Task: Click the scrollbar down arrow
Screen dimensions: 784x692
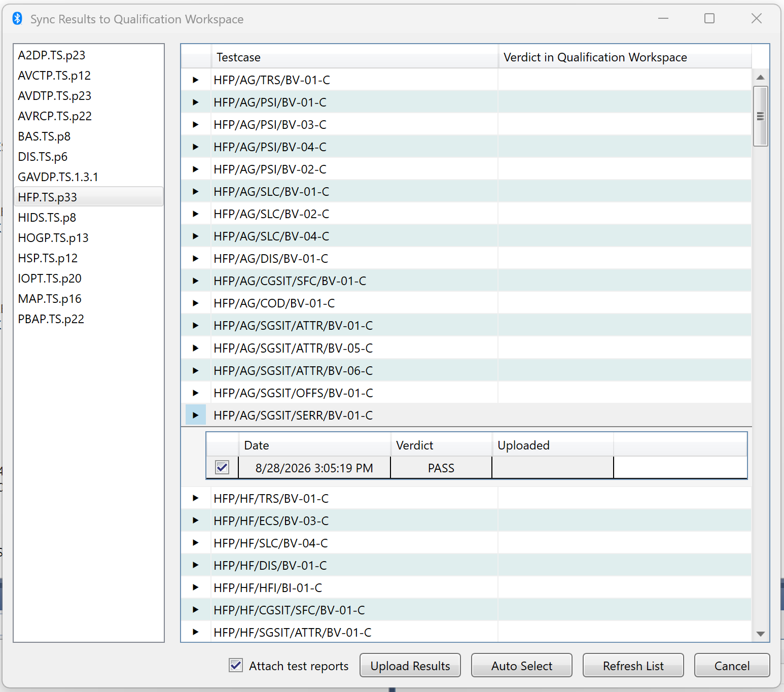Action: tap(760, 633)
